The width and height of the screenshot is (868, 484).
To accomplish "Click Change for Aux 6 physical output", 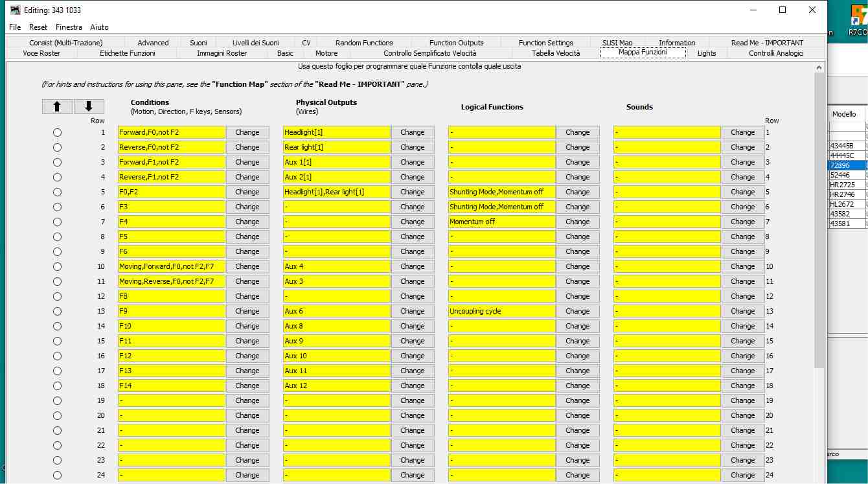I will (x=412, y=311).
